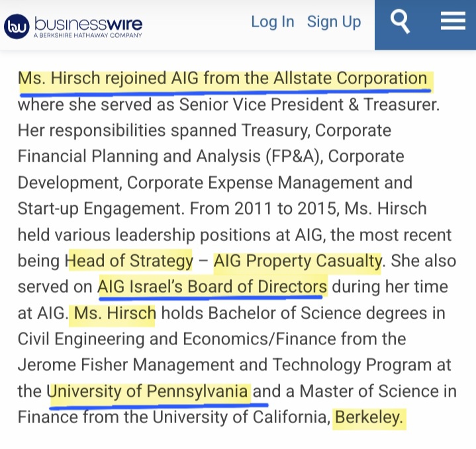
Task: Click highlighted "AIG Property Casualty" text
Action: pyautogui.click(x=297, y=260)
